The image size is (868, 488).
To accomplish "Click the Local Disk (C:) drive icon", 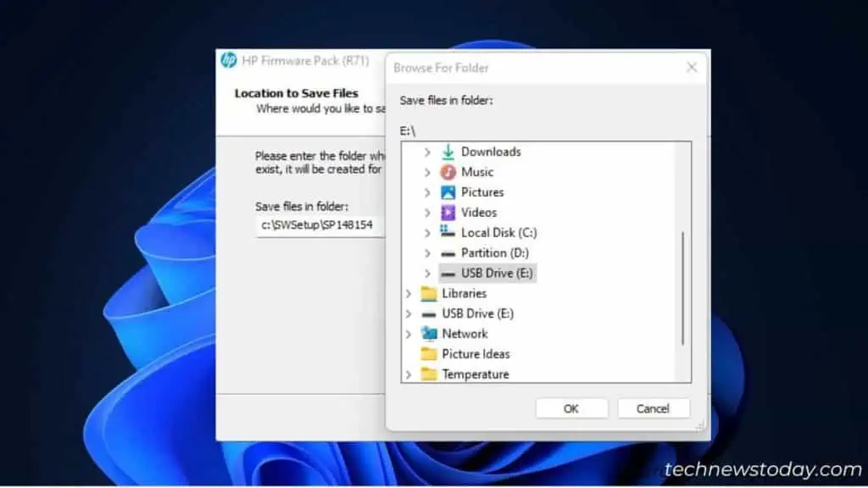I will [x=448, y=233].
